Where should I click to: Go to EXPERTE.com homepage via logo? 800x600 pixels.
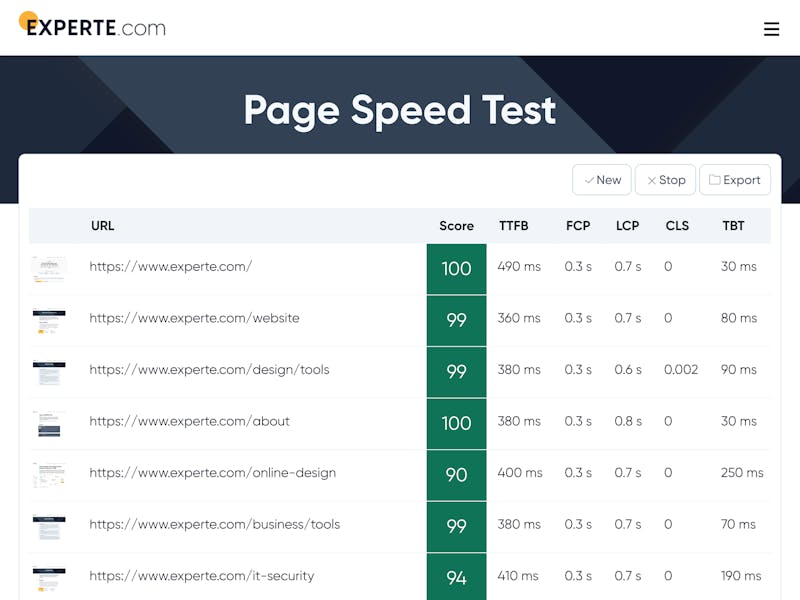pos(92,25)
